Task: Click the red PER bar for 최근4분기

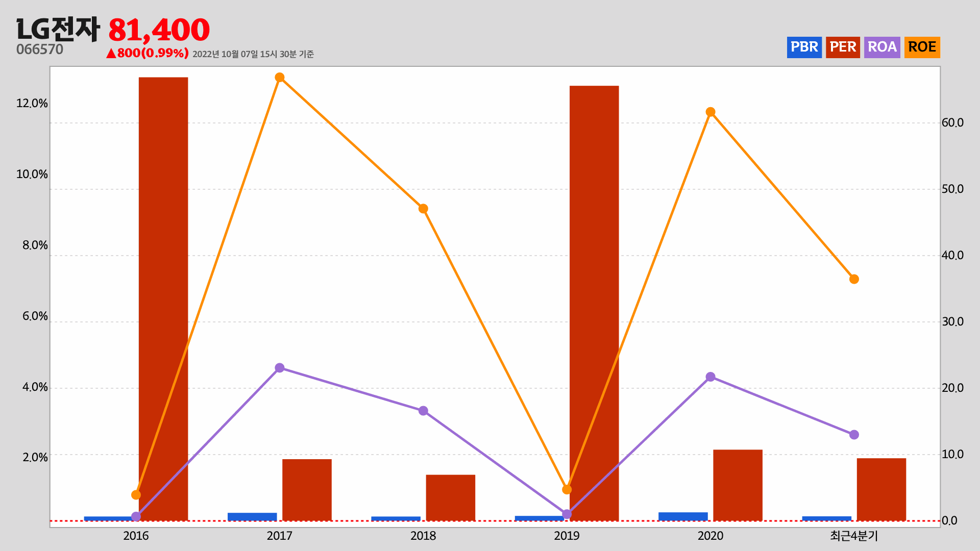Action: point(881,490)
